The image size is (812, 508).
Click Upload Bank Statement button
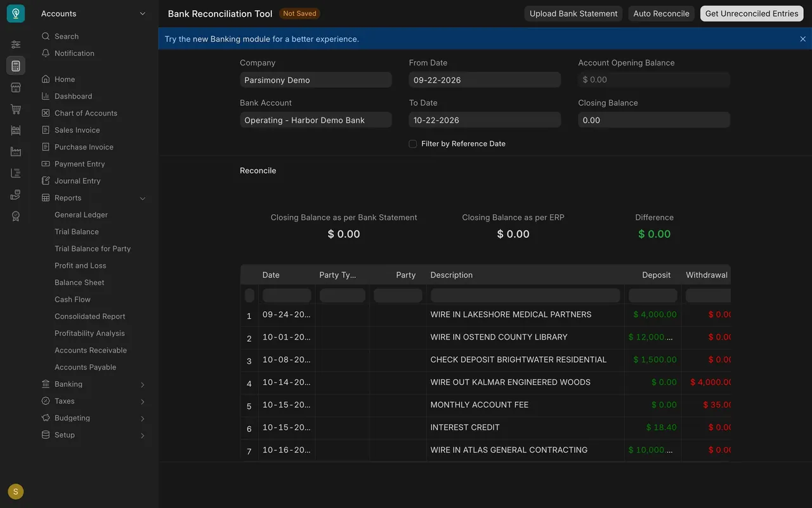click(x=573, y=13)
